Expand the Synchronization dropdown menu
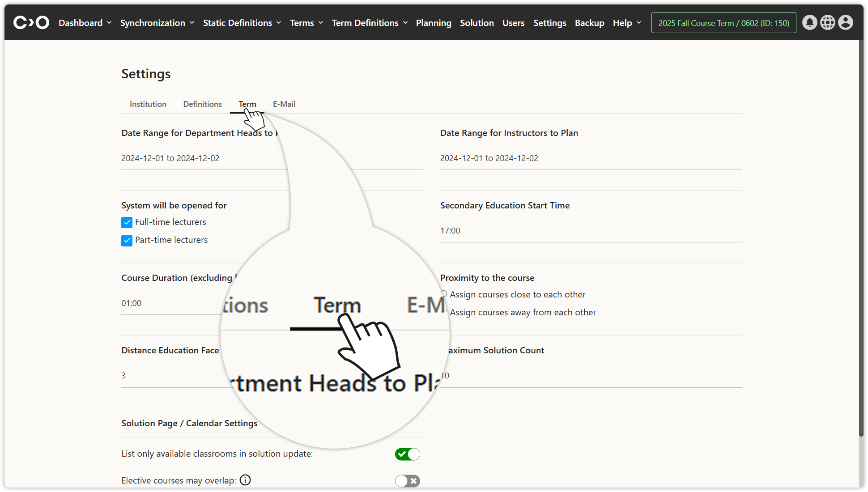This screenshot has height=492, width=868. click(x=157, y=23)
